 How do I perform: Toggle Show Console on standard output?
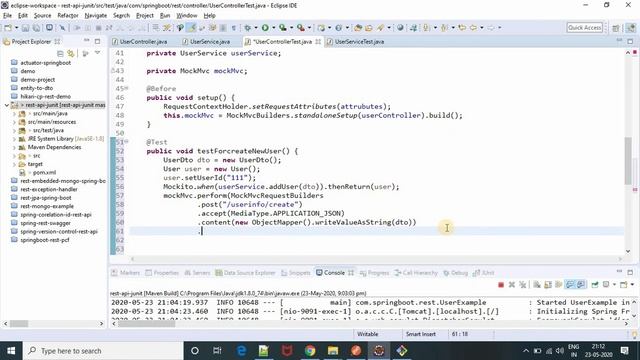click(570, 284)
